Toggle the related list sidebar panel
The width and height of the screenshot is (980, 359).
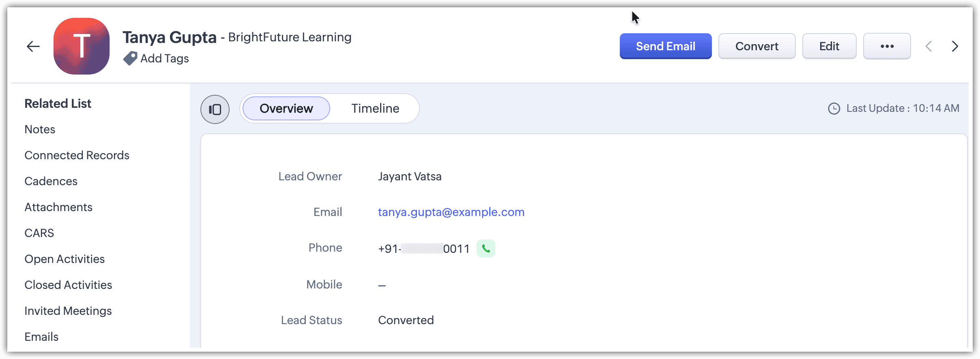215,109
